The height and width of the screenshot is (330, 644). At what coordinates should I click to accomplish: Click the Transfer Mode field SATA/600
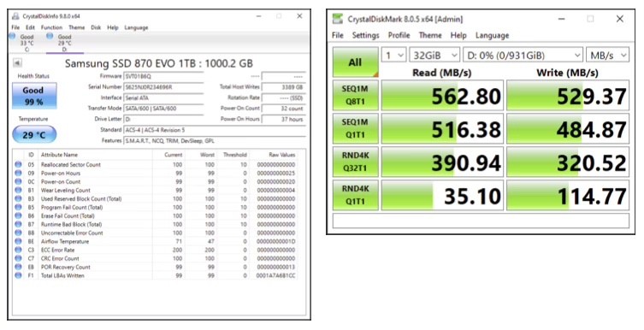pos(163,109)
